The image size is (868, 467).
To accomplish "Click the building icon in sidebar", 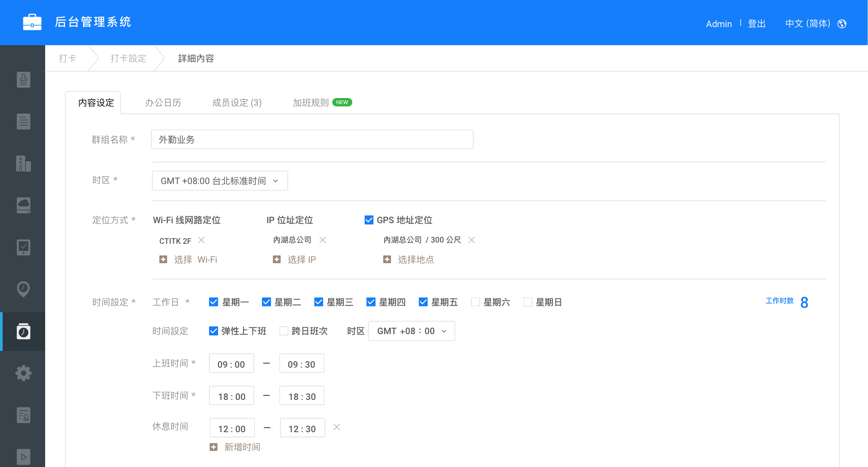I will click(23, 163).
